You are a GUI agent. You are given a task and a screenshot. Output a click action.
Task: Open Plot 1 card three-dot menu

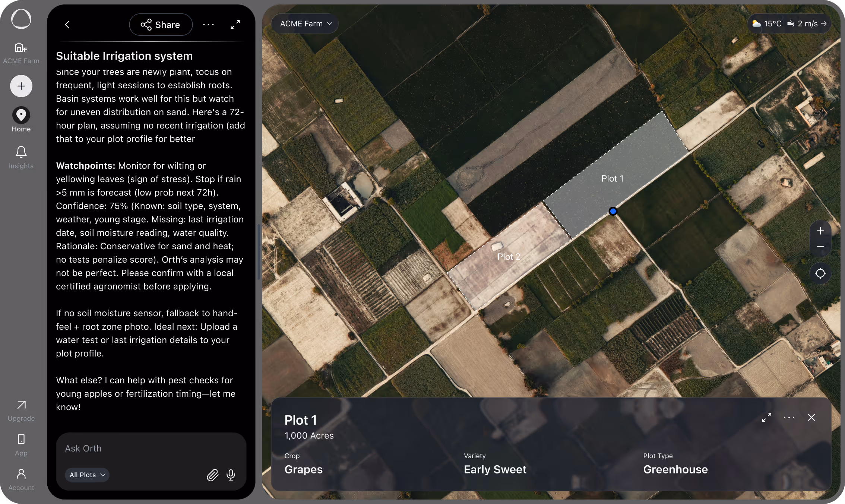click(789, 418)
